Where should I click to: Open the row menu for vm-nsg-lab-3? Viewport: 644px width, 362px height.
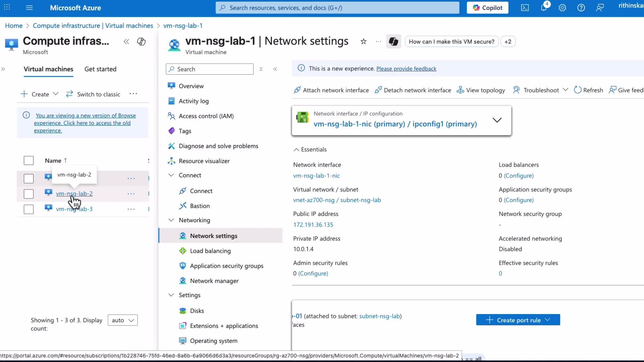coord(131,209)
